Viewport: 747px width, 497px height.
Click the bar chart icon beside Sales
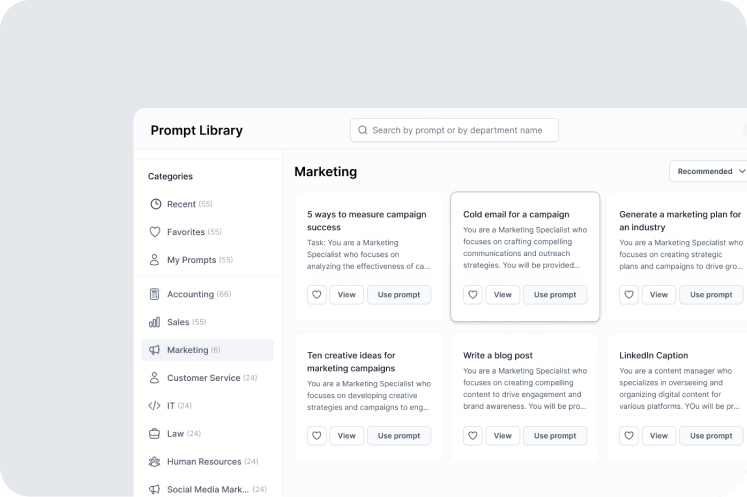(155, 322)
